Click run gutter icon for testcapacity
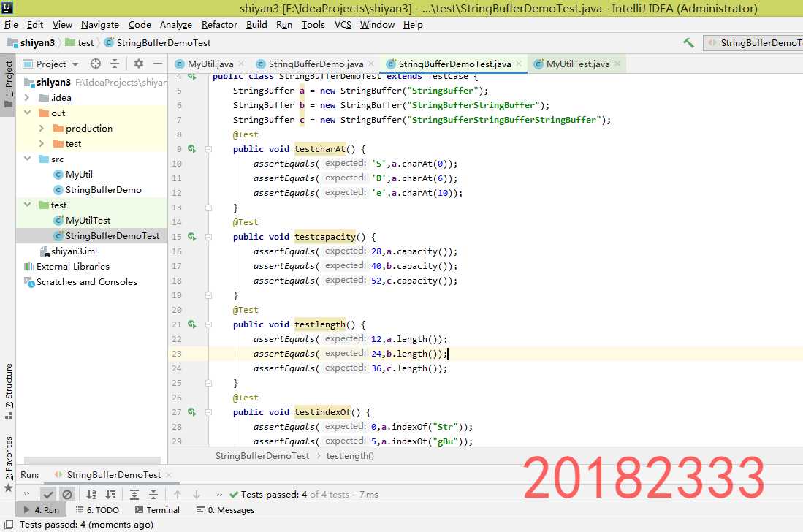The image size is (803, 532). pos(192,237)
